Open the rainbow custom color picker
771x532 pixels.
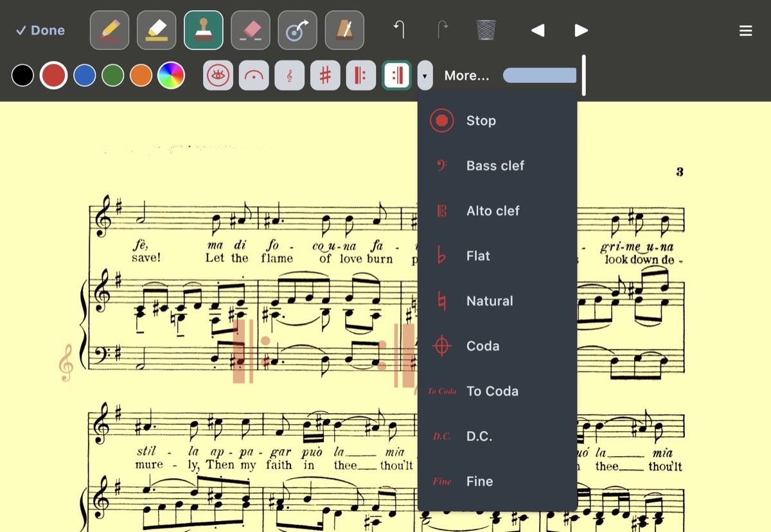[171, 75]
